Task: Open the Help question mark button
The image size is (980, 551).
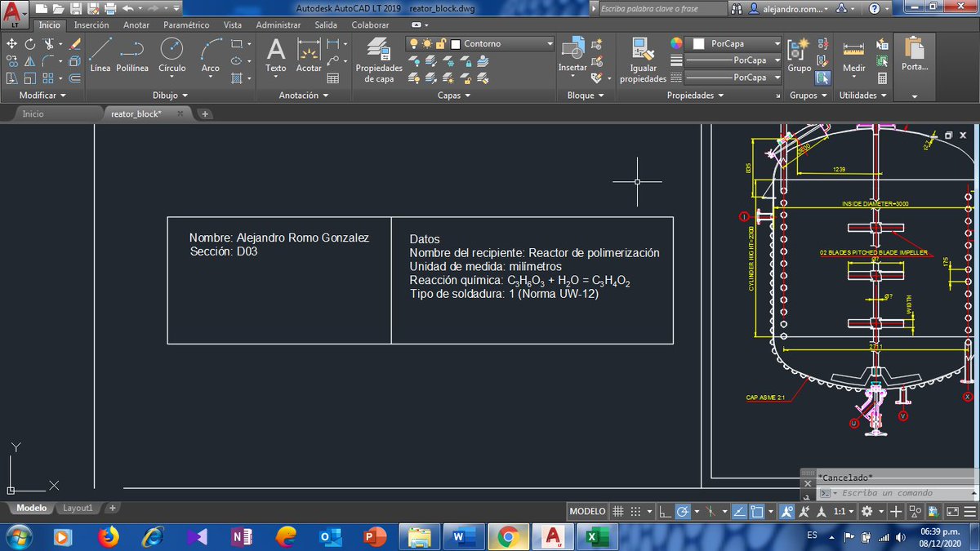Action: [875, 8]
